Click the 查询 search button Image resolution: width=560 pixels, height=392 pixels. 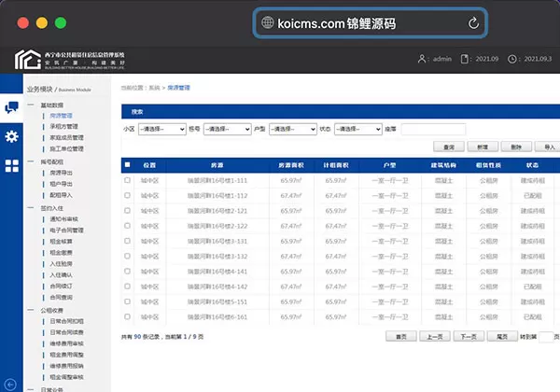(x=449, y=147)
